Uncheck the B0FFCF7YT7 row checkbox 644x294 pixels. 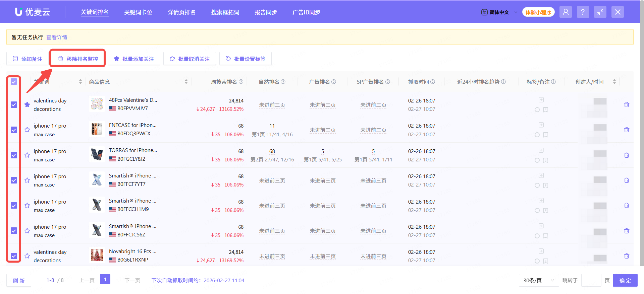14,180
